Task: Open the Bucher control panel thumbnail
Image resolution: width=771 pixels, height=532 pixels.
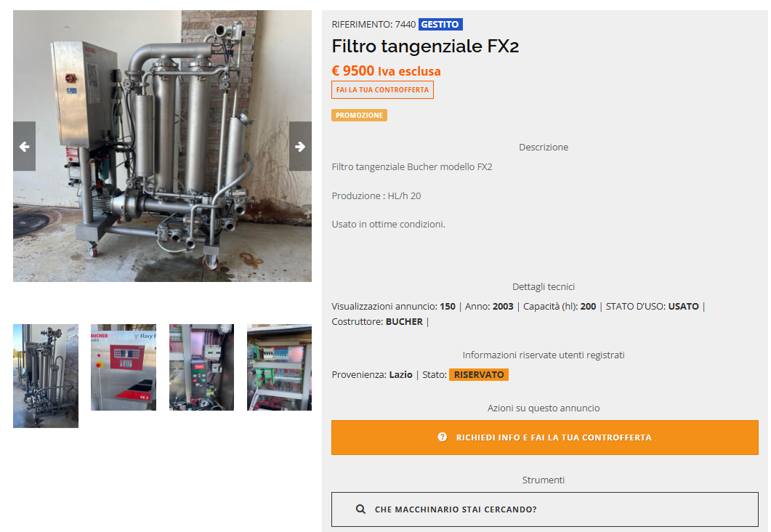Action: tap(124, 367)
